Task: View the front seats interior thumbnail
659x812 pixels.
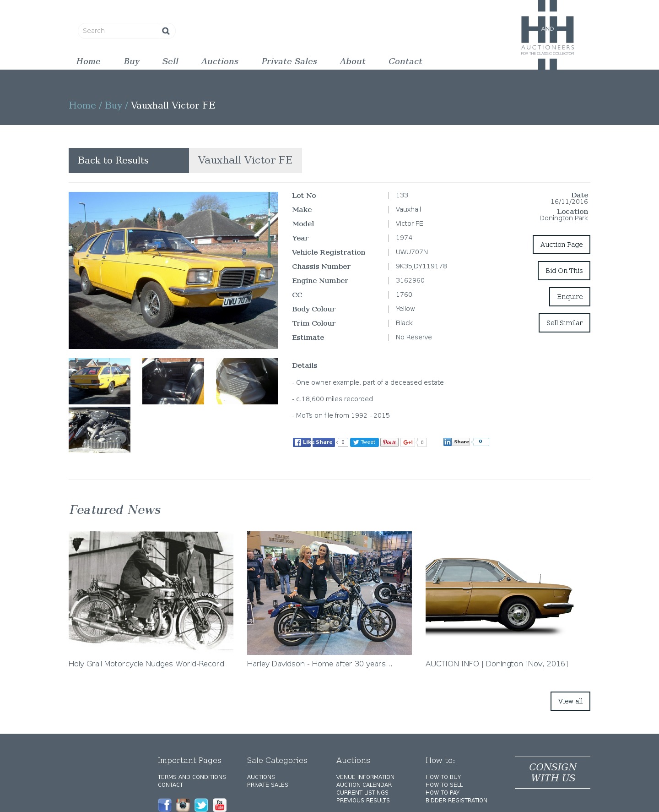Action: click(x=173, y=381)
